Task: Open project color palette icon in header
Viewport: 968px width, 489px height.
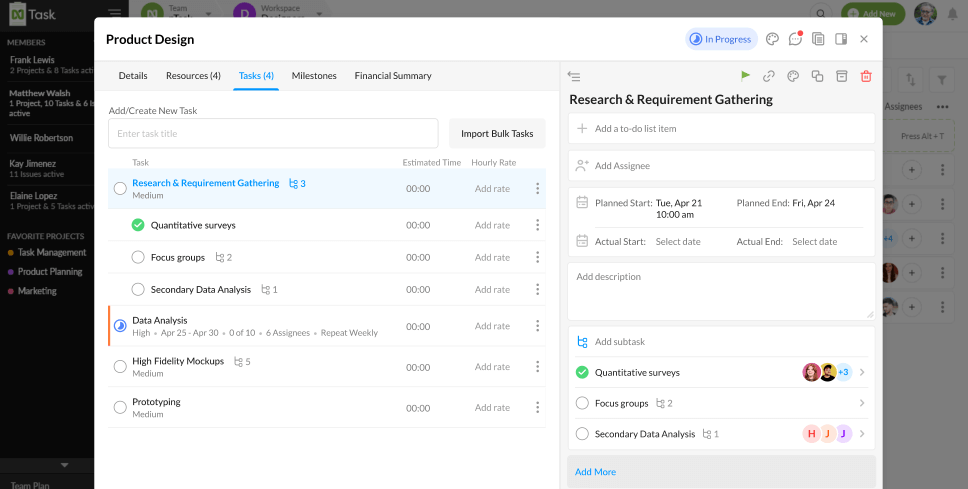Action: 772,39
